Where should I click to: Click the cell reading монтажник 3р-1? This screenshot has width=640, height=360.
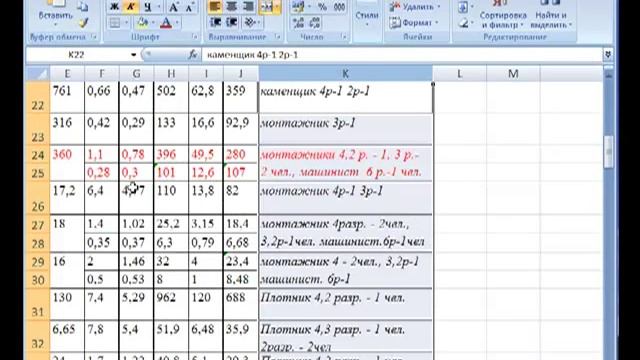tap(345, 129)
